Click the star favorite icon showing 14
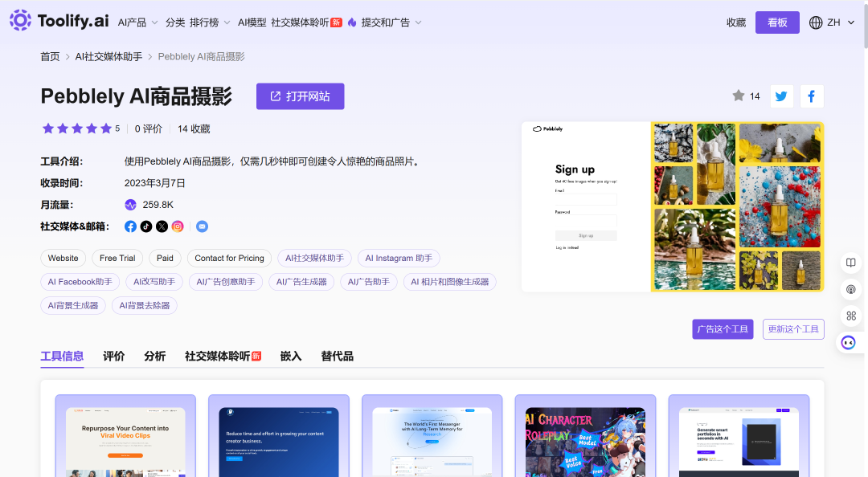This screenshot has height=477, width=868. click(739, 96)
